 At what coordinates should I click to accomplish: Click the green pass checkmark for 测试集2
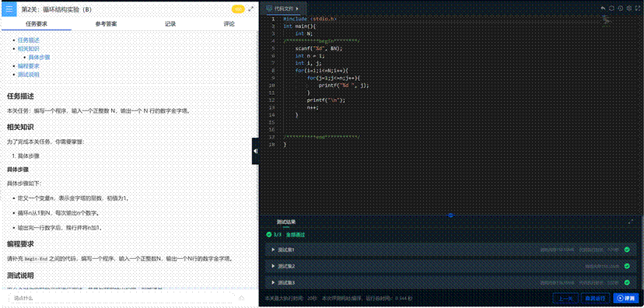(x=627, y=266)
